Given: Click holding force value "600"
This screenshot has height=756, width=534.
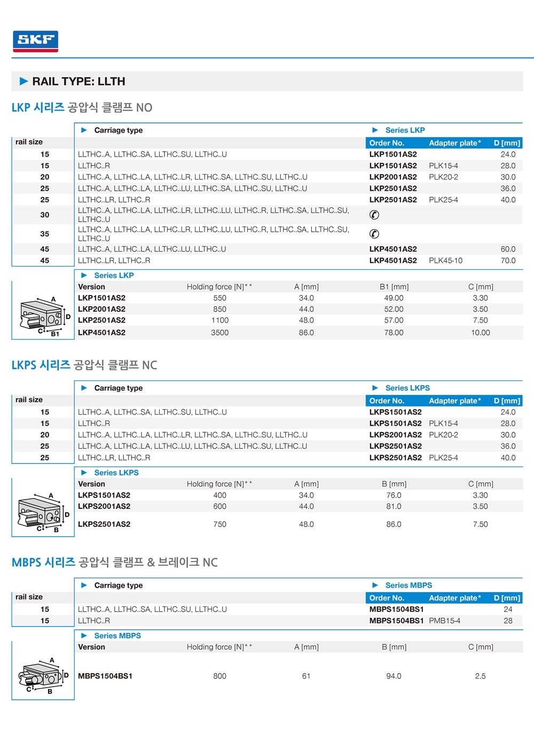Looking at the screenshot, I should coord(219,506).
